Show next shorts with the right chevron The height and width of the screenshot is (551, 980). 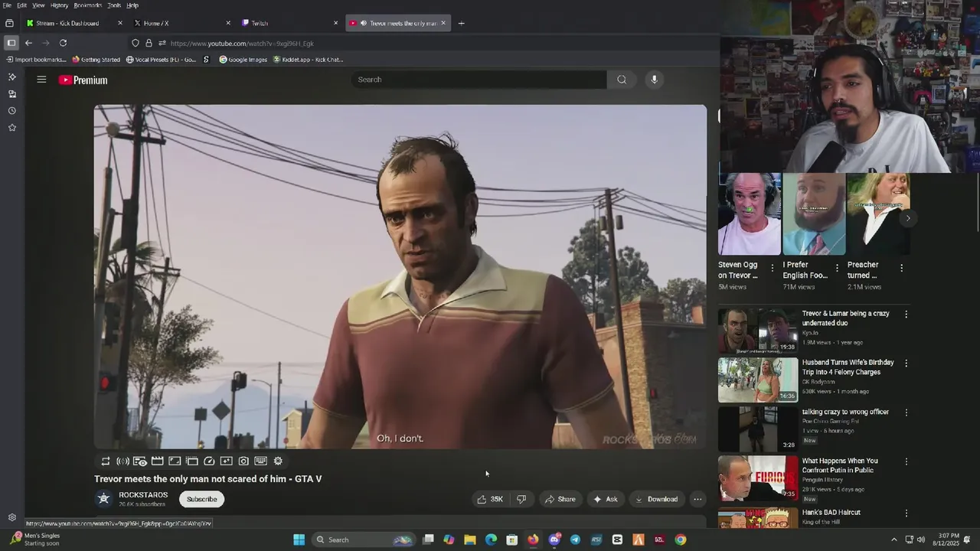coord(908,218)
